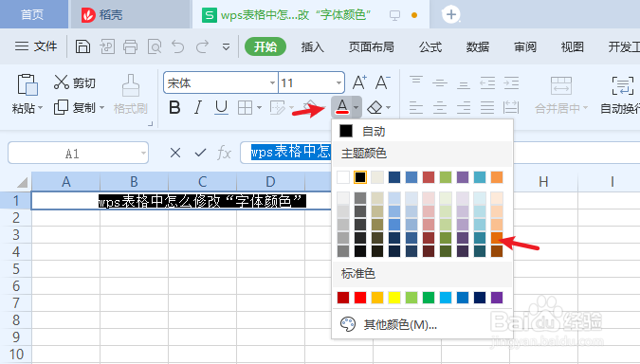
Task: Select row 5 header
Action: pos(15,269)
